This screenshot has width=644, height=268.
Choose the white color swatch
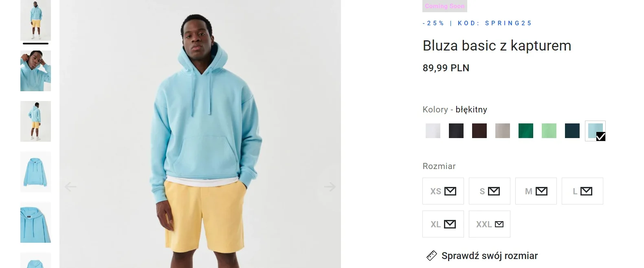[433, 131]
